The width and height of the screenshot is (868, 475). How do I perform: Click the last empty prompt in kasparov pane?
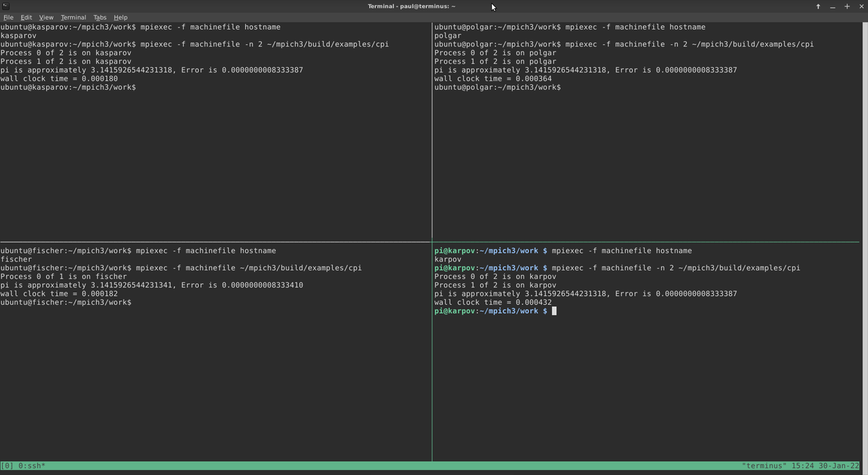point(68,88)
